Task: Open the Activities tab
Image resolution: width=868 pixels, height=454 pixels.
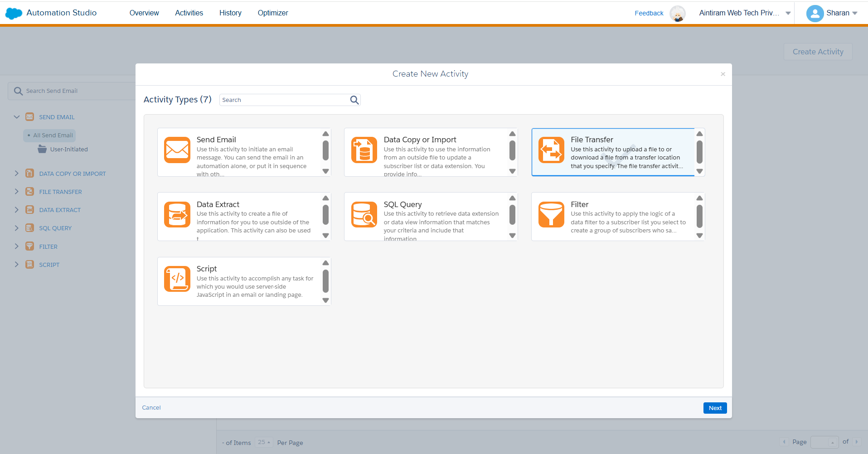Action: coord(189,13)
